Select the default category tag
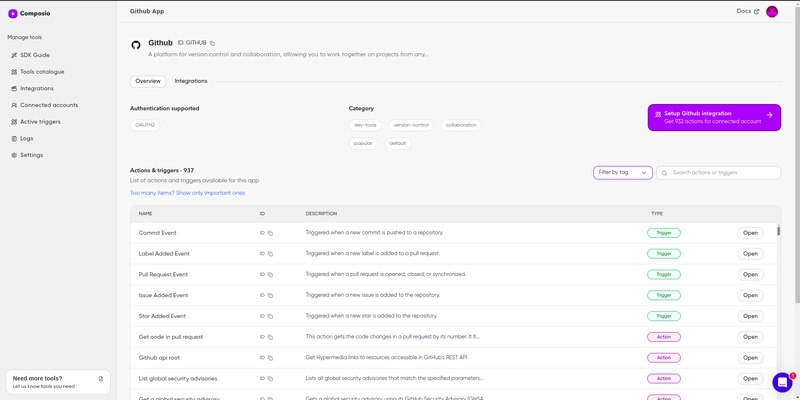 point(398,143)
